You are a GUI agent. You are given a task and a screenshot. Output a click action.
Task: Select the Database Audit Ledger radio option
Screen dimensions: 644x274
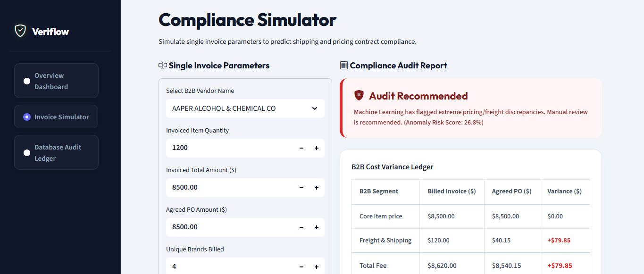pos(27,153)
